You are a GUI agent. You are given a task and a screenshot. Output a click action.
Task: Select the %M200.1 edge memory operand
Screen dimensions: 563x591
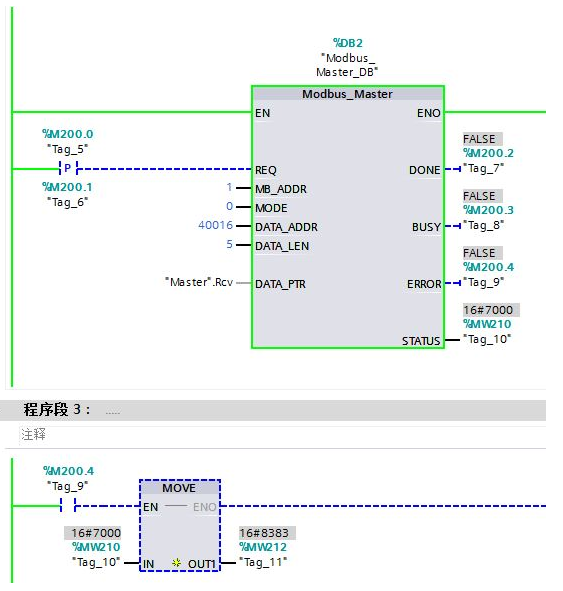coord(67,187)
